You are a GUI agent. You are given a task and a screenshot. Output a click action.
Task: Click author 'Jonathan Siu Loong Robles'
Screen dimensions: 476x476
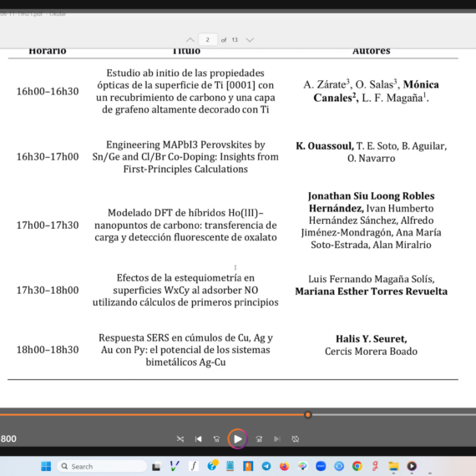tap(372, 196)
